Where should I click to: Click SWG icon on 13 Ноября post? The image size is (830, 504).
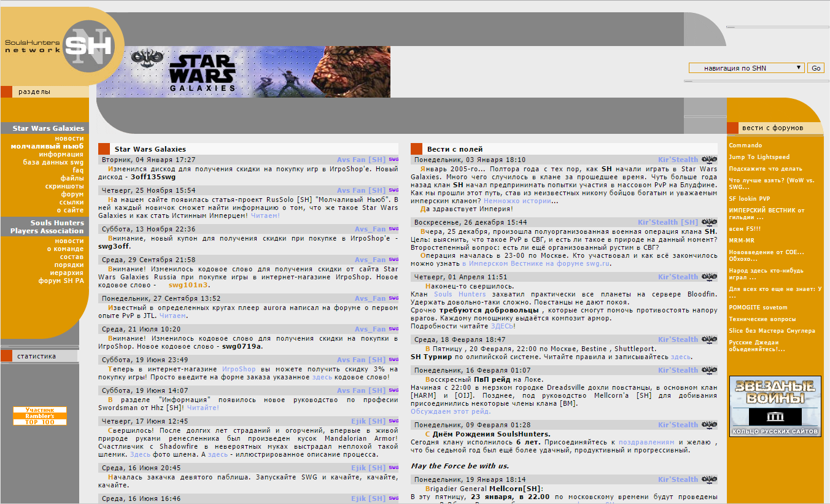pos(394,229)
